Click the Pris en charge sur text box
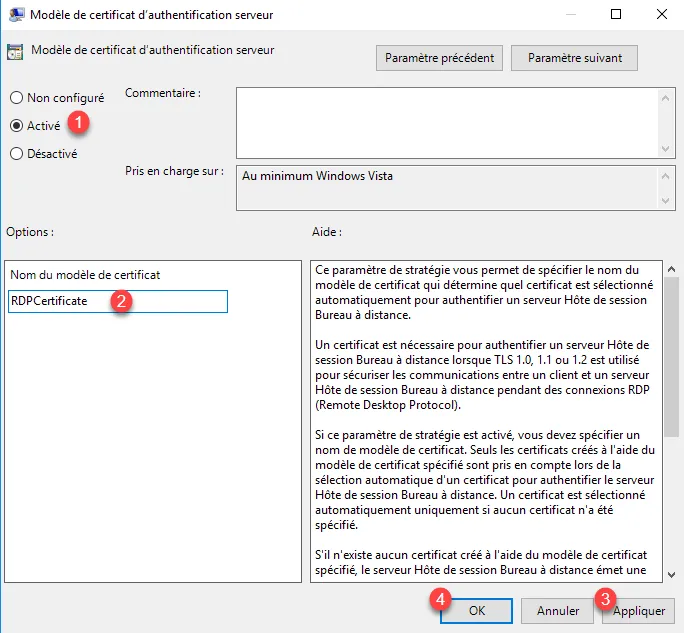684x633 pixels. click(447, 188)
